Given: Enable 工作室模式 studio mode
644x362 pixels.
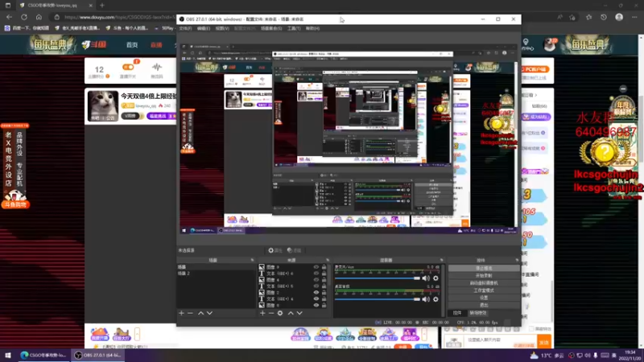Looking at the screenshot, I should coord(484,290).
